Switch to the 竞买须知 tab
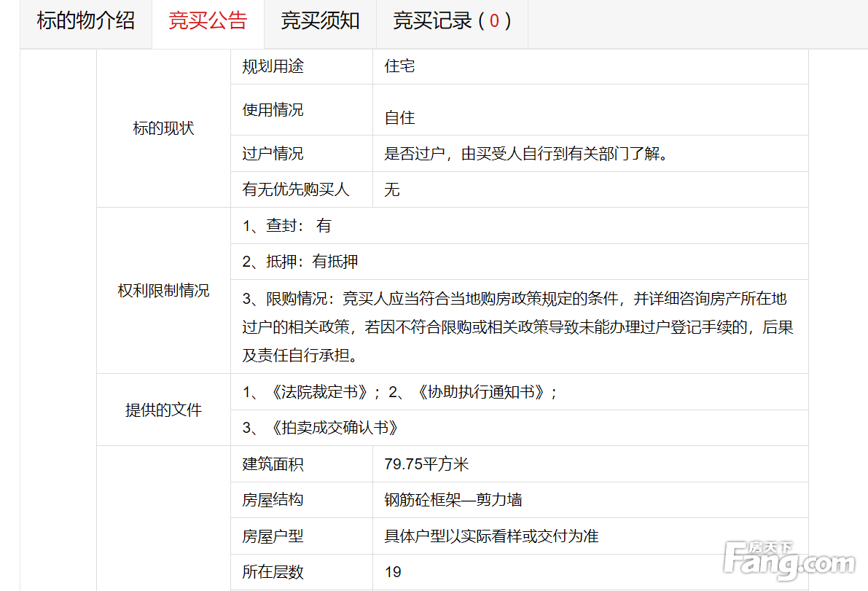 click(x=320, y=21)
